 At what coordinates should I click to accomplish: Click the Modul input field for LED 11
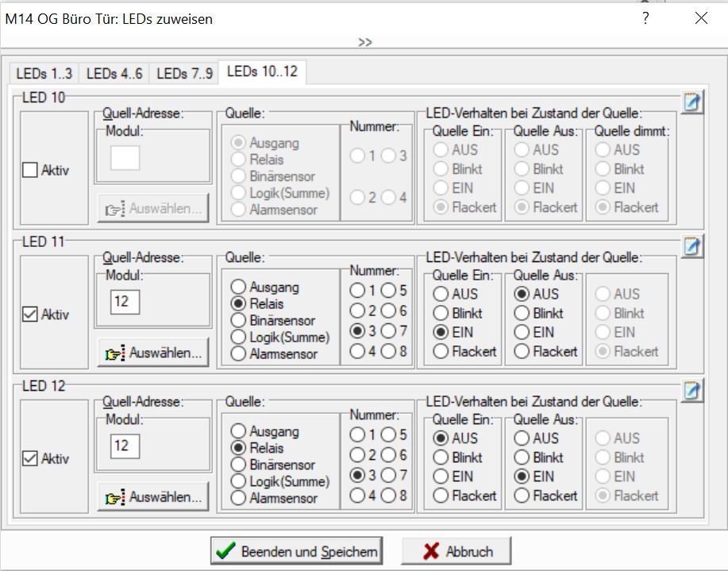[x=125, y=302]
